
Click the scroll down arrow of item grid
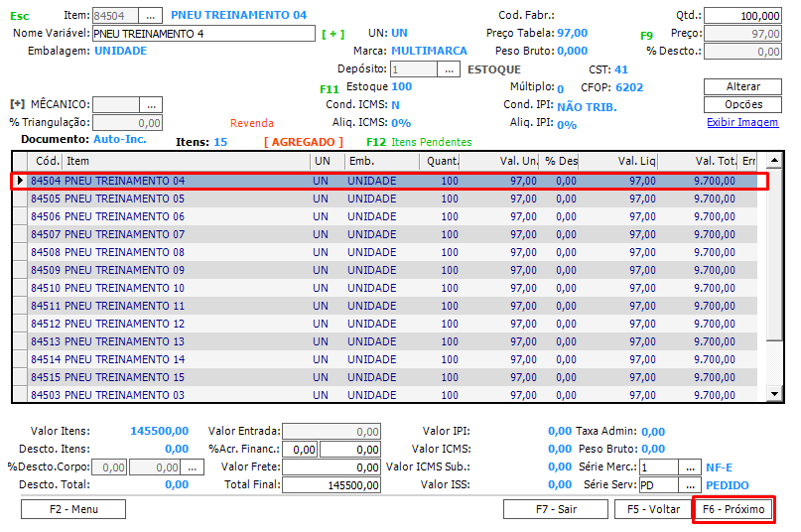[774, 393]
